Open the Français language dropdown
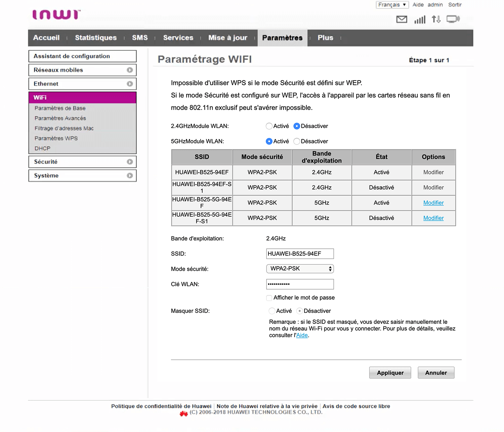 tap(392, 5)
